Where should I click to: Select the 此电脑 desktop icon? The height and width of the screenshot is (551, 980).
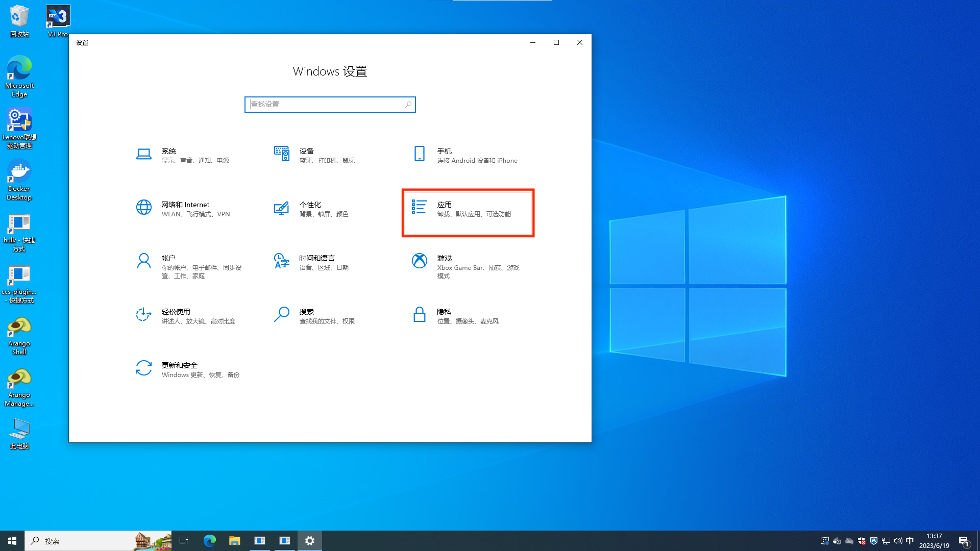tap(19, 434)
